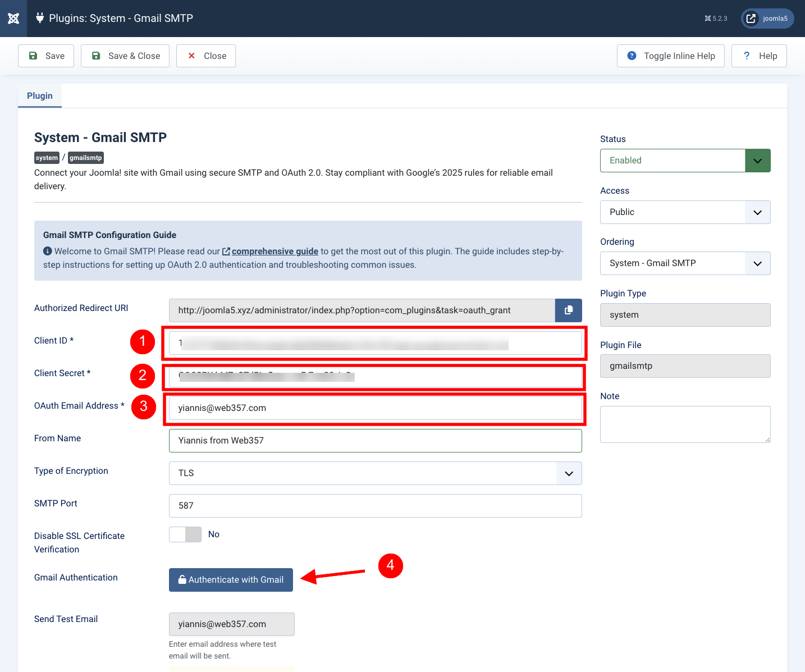Open the joomla5 user menu
The height and width of the screenshot is (672, 805).
point(767,19)
